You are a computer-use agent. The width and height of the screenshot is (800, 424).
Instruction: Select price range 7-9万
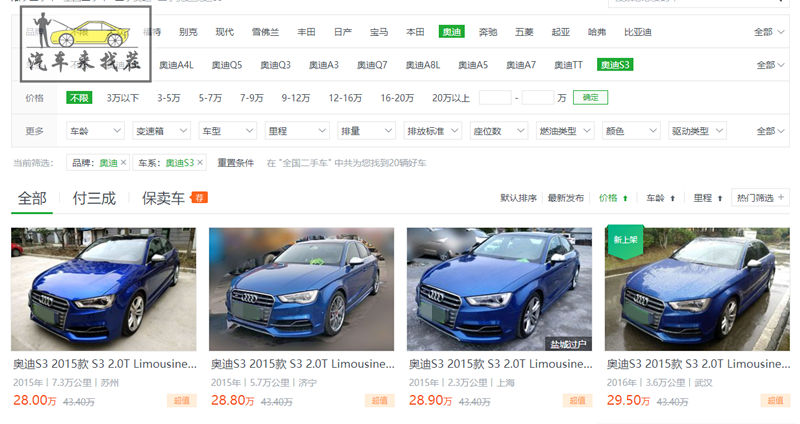pos(252,98)
